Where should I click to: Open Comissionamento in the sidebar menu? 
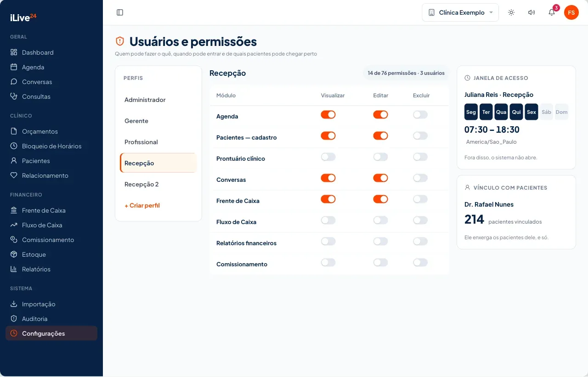click(x=51, y=240)
